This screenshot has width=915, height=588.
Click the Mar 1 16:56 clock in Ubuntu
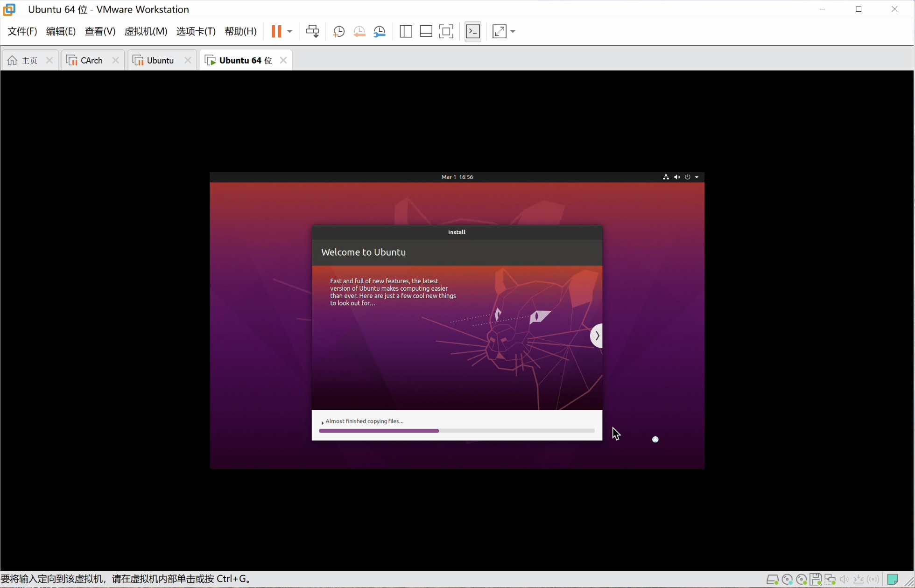coord(457,177)
